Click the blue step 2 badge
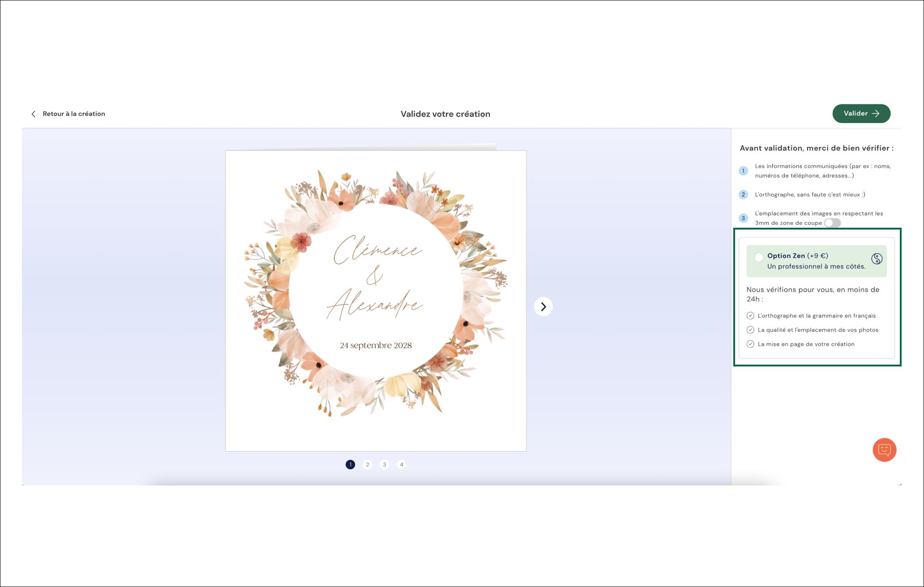This screenshot has height=587, width=924. (x=743, y=195)
